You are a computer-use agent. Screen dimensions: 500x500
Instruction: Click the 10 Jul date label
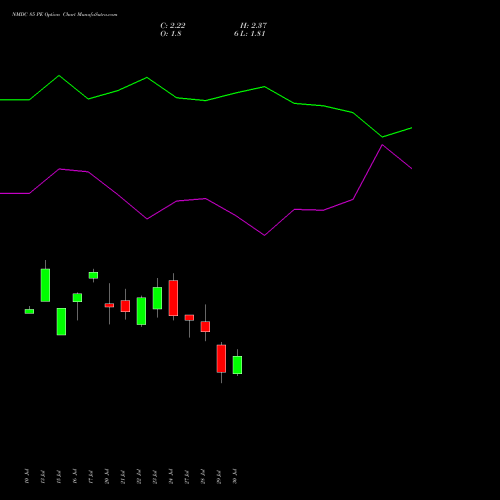[27, 476]
